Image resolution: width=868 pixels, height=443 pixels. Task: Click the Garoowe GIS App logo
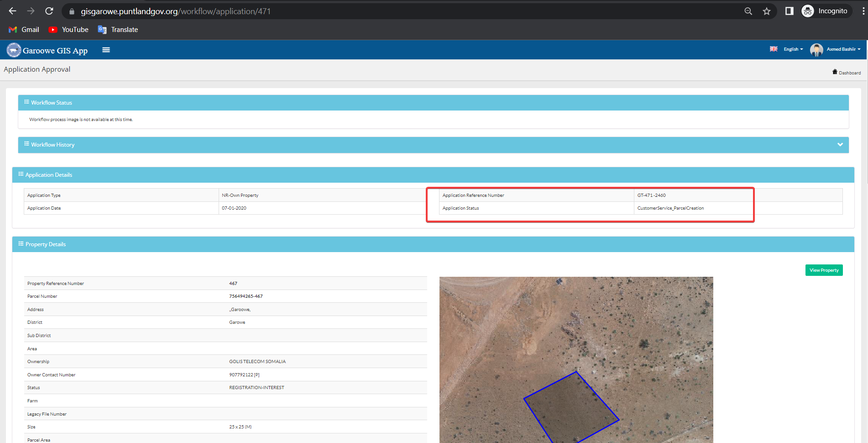point(47,50)
